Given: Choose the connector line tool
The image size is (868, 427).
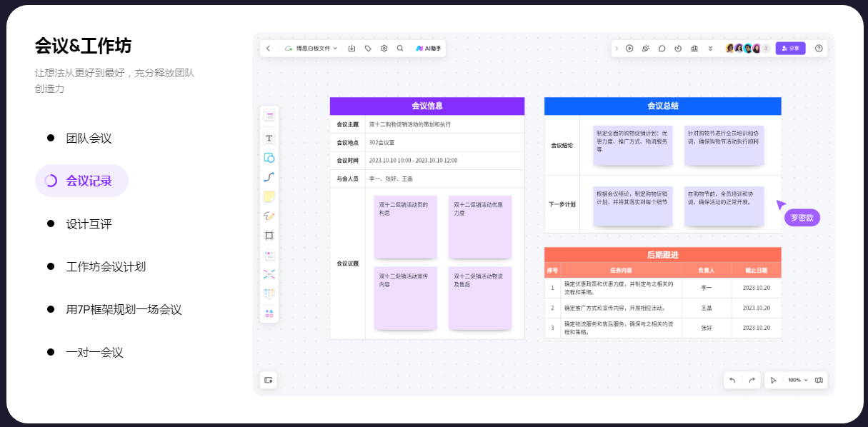Looking at the screenshot, I should [x=269, y=177].
